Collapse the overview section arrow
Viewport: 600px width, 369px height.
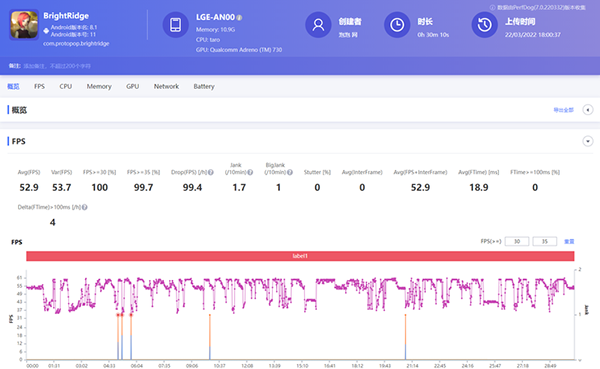[588, 110]
